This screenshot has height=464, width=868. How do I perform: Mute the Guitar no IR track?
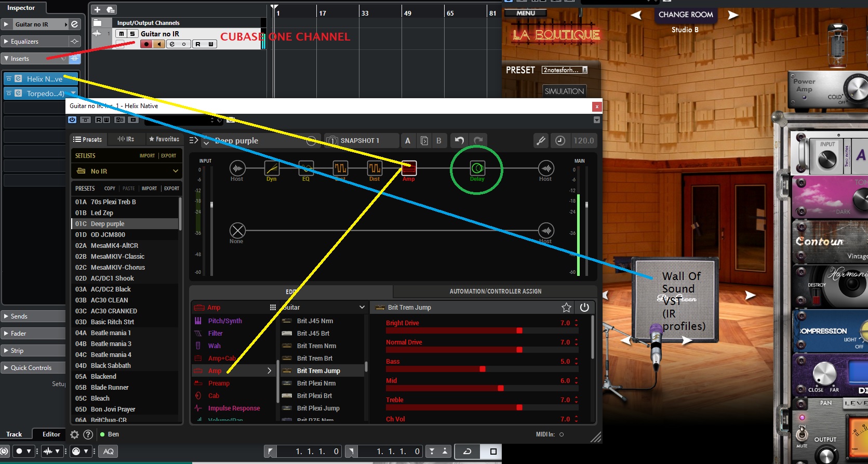pos(122,34)
